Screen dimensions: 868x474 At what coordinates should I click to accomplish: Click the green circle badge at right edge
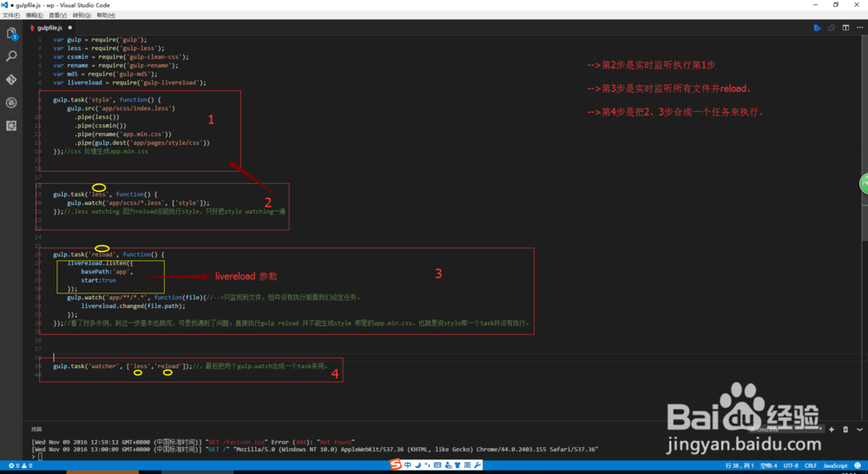coord(865,184)
